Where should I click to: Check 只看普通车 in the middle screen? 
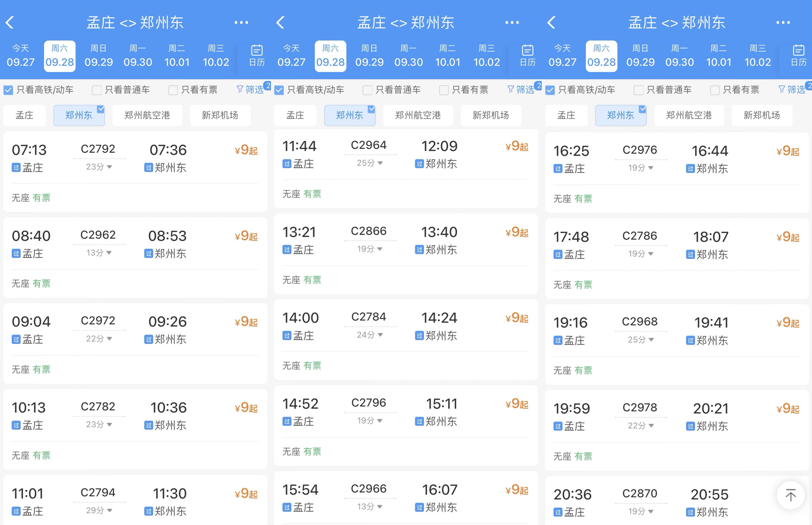368,90
